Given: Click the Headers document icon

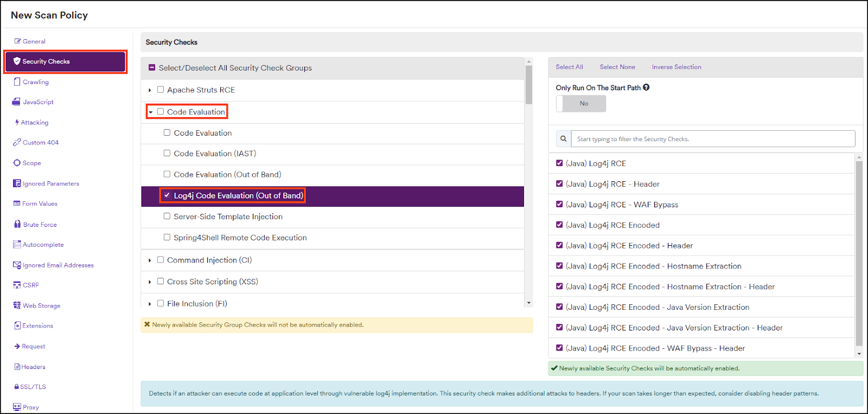Looking at the screenshot, I should click(x=17, y=367).
